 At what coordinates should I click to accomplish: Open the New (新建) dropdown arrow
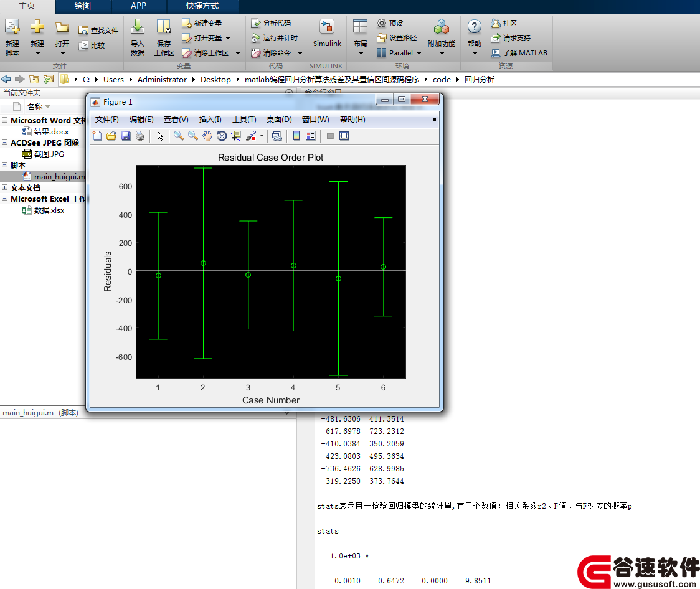coord(37,53)
